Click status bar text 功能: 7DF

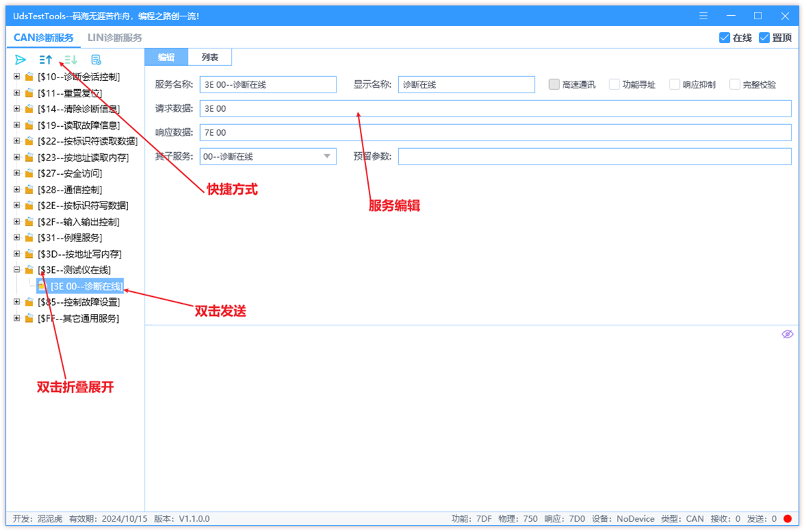coord(471,519)
